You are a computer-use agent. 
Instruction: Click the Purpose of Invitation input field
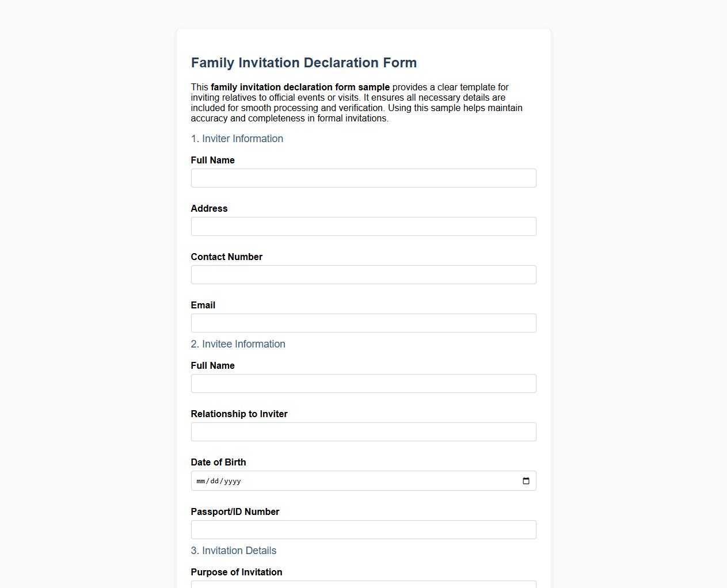363,586
